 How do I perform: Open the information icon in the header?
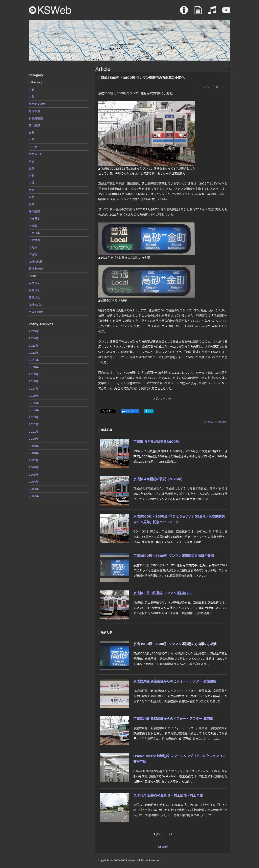click(184, 10)
